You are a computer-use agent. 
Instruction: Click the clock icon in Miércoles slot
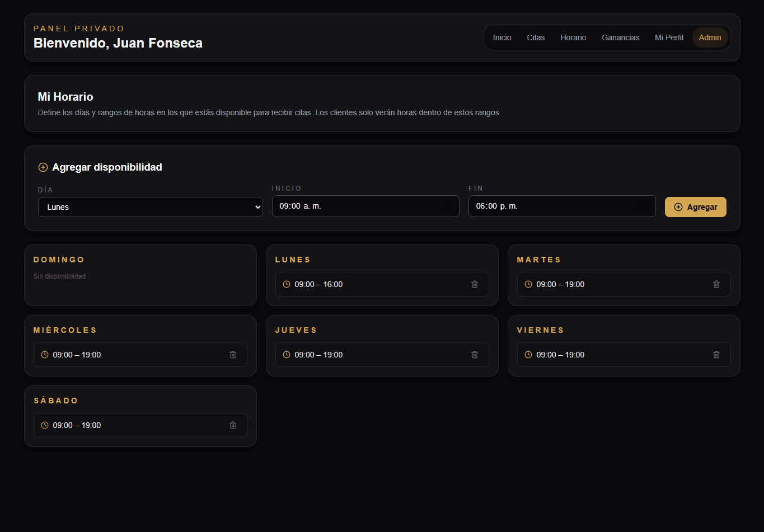click(x=45, y=355)
